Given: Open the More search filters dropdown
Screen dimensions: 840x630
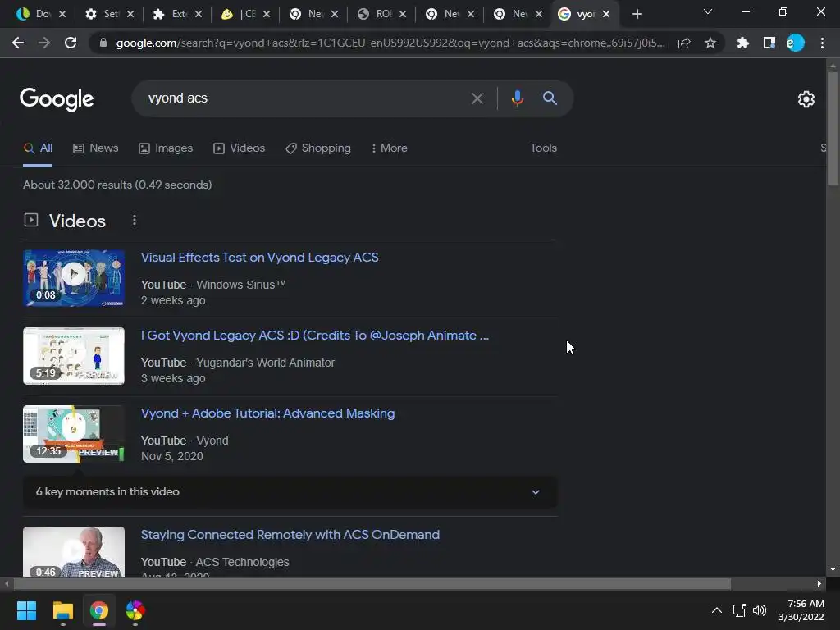Looking at the screenshot, I should (389, 148).
